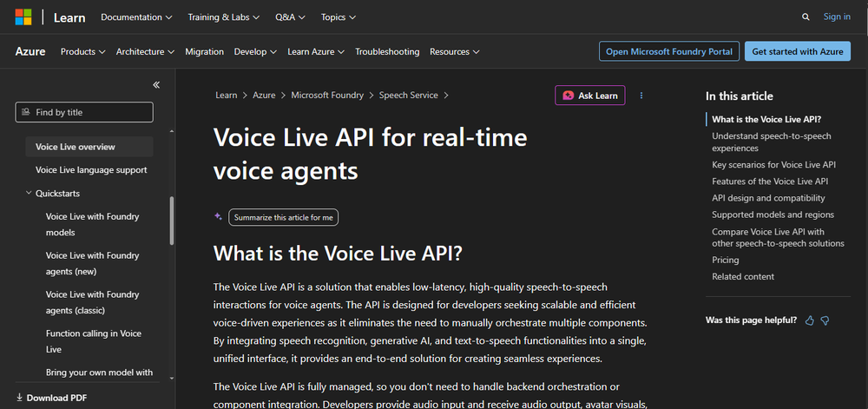
Task: Download the PDF of the docs
Action: pyautogui.click(x=51, y=398)
